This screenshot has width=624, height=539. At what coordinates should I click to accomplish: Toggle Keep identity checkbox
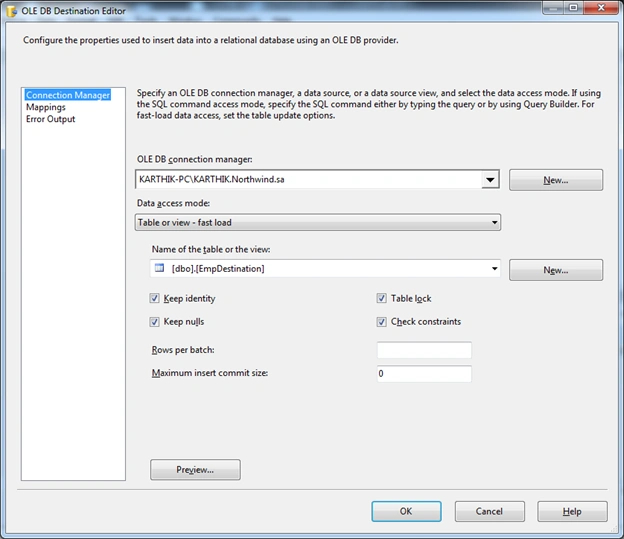154,298
